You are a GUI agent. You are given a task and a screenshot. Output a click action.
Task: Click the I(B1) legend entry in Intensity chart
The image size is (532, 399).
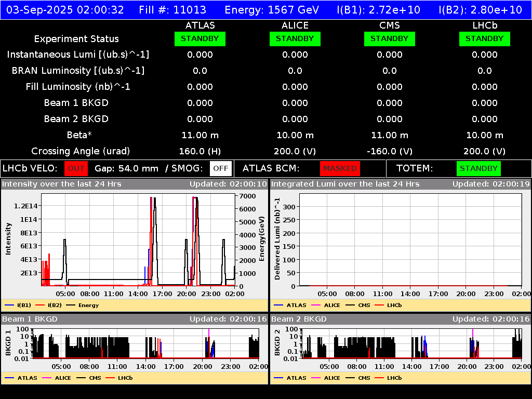18,305
